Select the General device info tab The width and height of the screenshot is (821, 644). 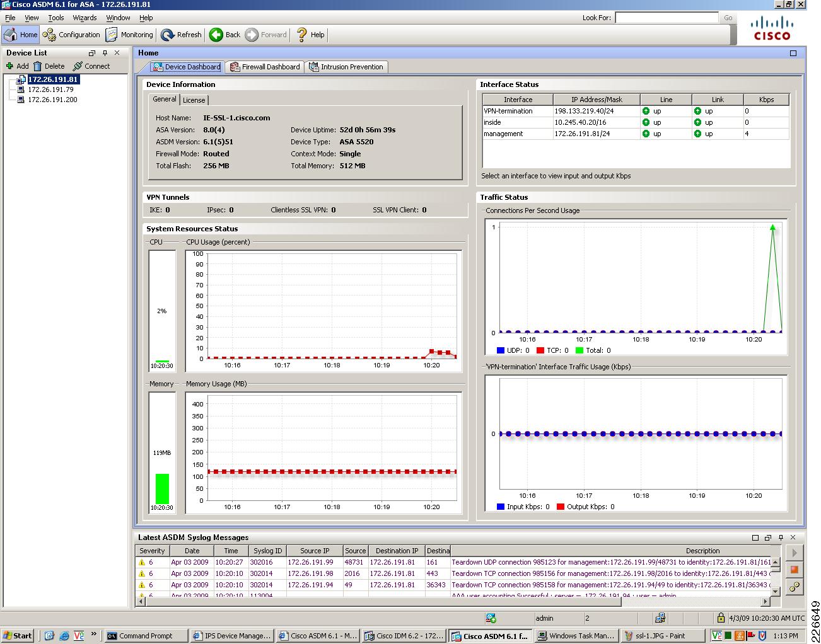tap(164, 100)
